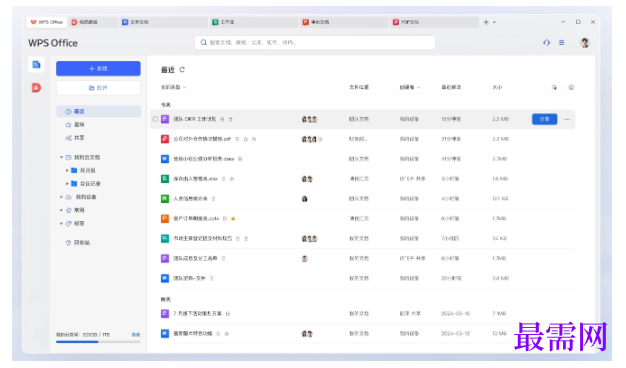This screenshot has width=626, height=368.
Task: Expand the first folder under 我的云文档
Action: 67,170
